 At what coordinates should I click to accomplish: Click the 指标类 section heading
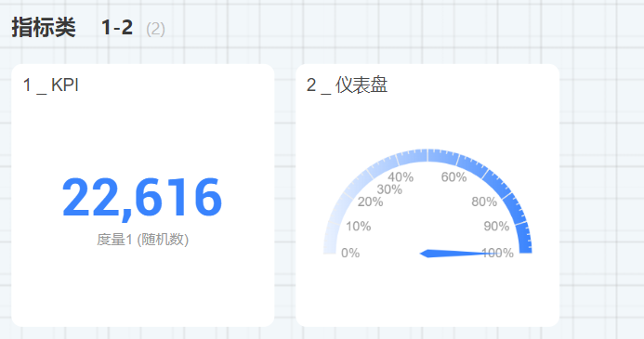[44, 28]
